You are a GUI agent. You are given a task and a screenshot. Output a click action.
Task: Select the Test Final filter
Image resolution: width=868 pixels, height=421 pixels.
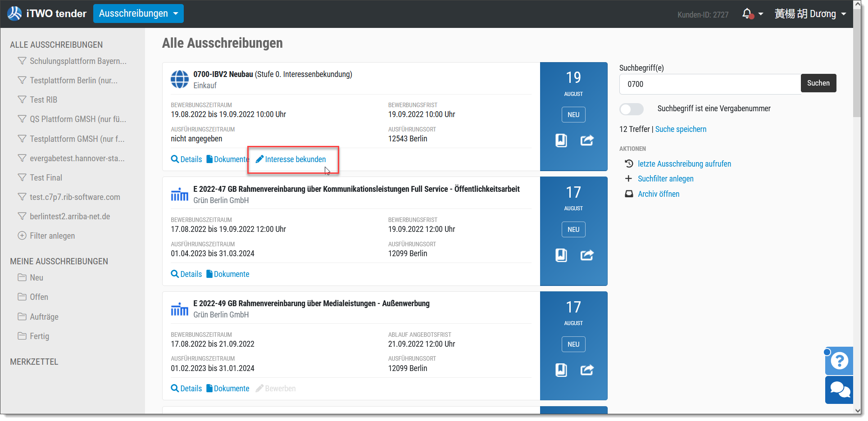pyautogui.click(x=40, y=178)
